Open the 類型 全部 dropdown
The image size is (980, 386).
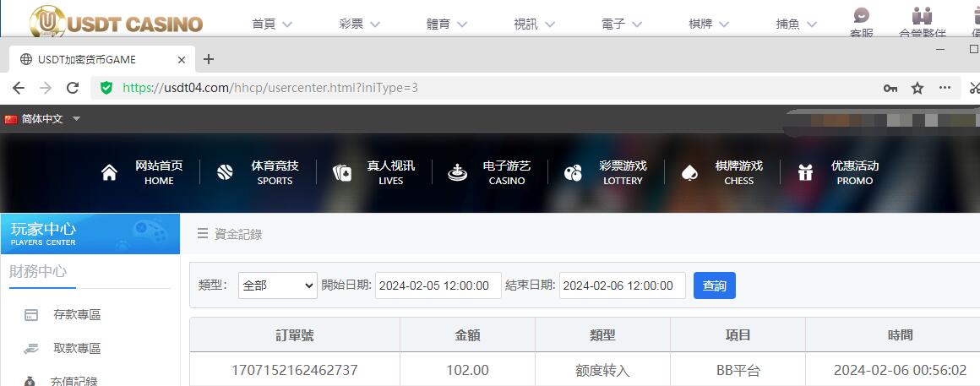[x=277, y=285]
